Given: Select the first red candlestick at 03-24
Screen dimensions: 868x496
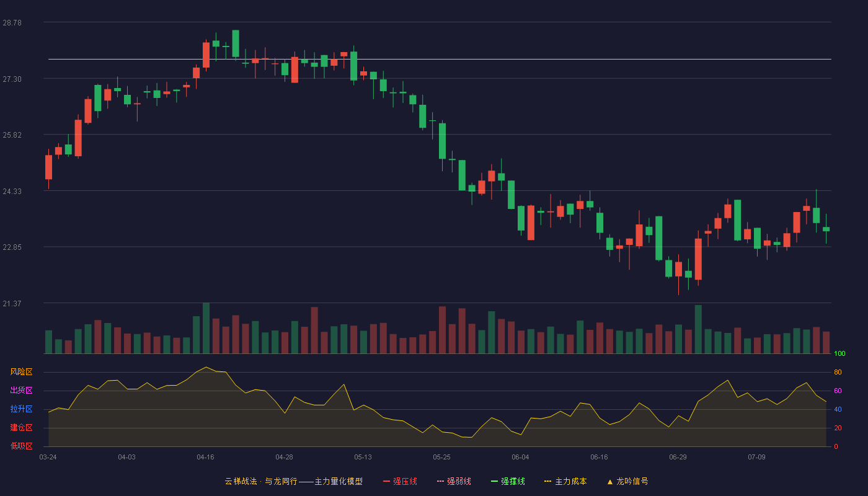Looking at the screenshot, I should click(x=48, y=167).
